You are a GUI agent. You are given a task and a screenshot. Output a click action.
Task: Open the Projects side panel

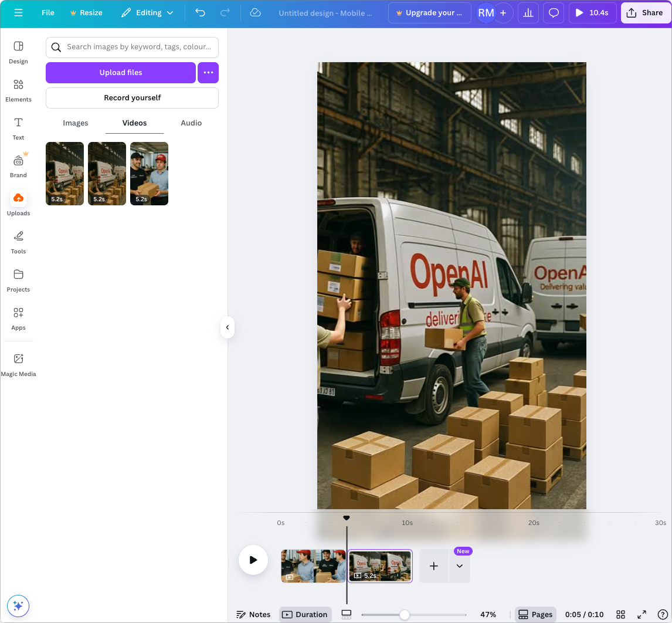(18, 280)
